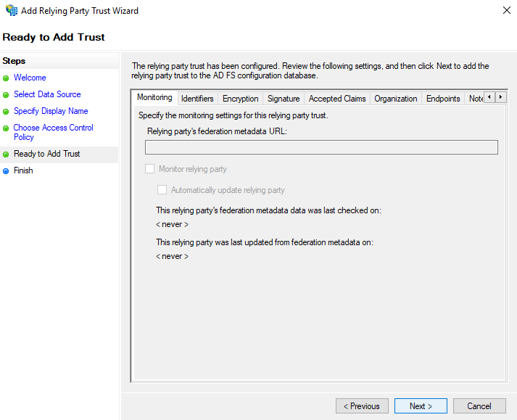This screenshot has height=420, width=517.
Task: Select the Finish step
Action: tap(23, 170)
